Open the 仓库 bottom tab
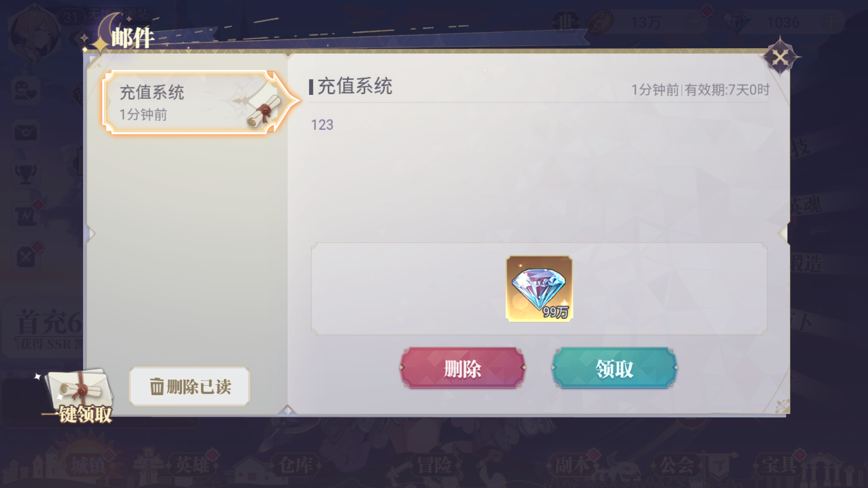This screenshot has height=488, width=868. (296, 465)
